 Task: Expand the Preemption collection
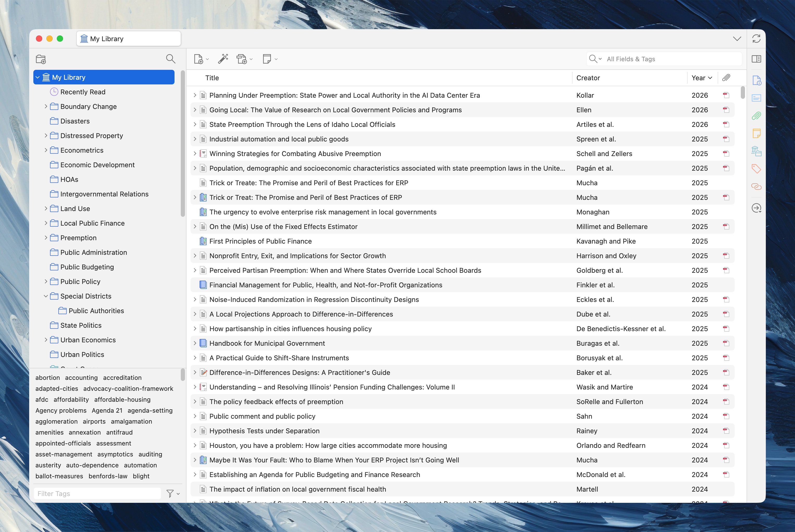46,238
